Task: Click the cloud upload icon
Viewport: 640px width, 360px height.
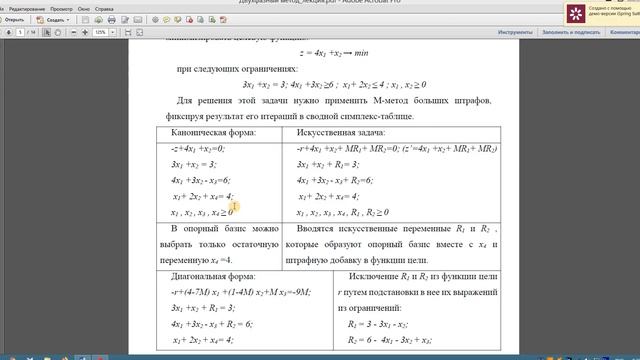Action: (x=98, y=20)
